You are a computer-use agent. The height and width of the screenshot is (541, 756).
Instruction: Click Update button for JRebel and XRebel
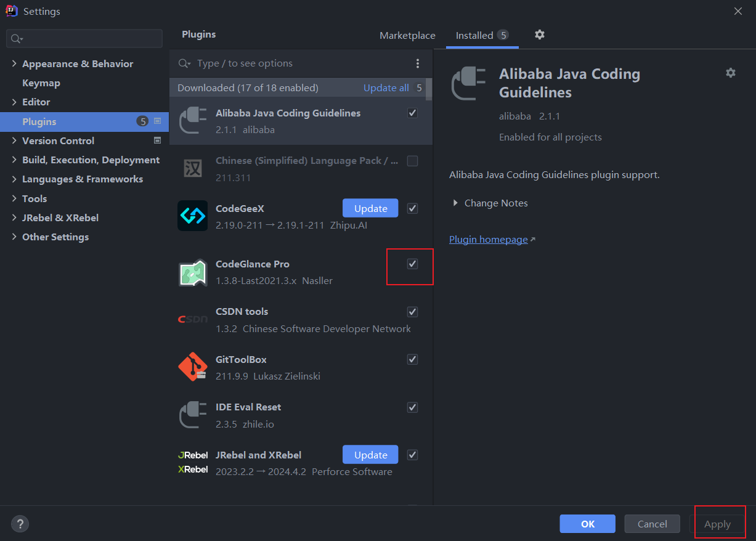click(370, 455)
